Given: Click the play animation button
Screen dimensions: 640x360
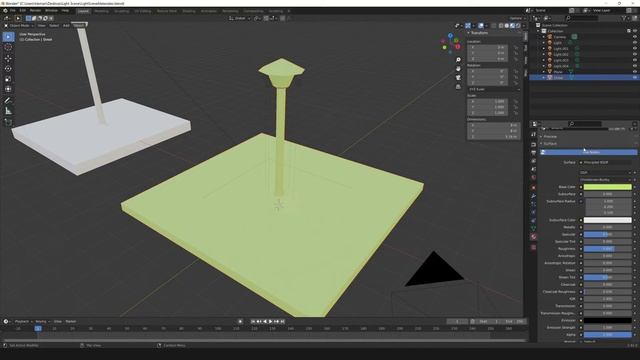Looking at the screenshot, I should 271,322.
